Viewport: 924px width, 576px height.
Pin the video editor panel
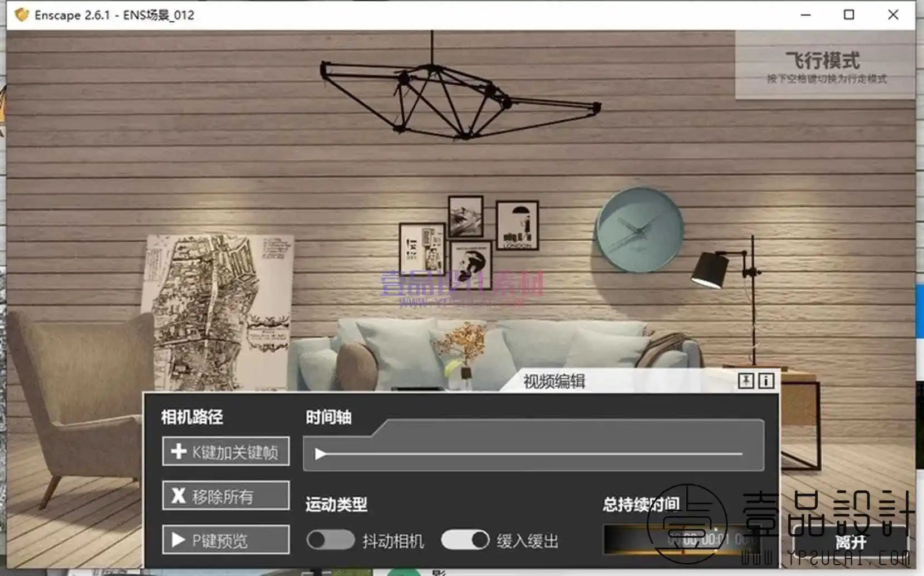point(746,380)
